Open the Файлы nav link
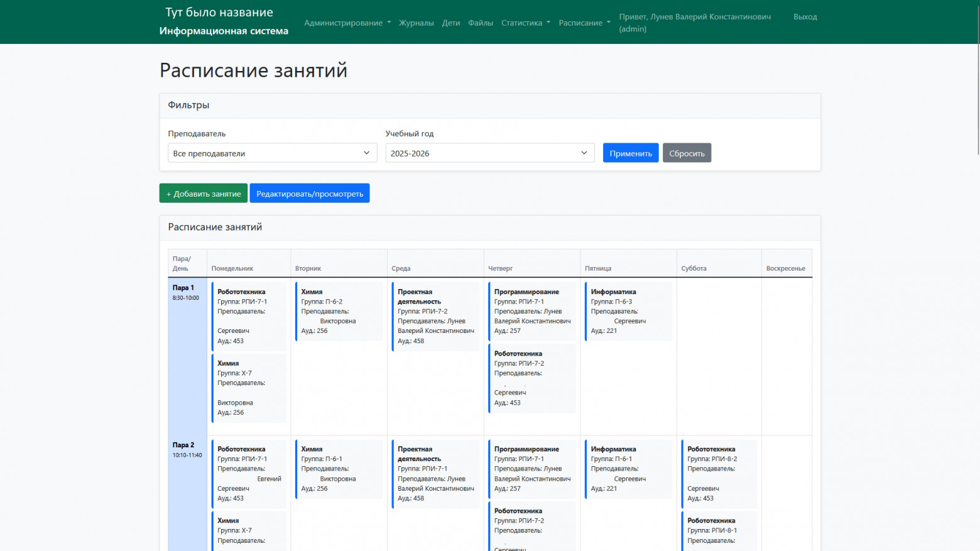980x551 pixels. tap(480, 23)
